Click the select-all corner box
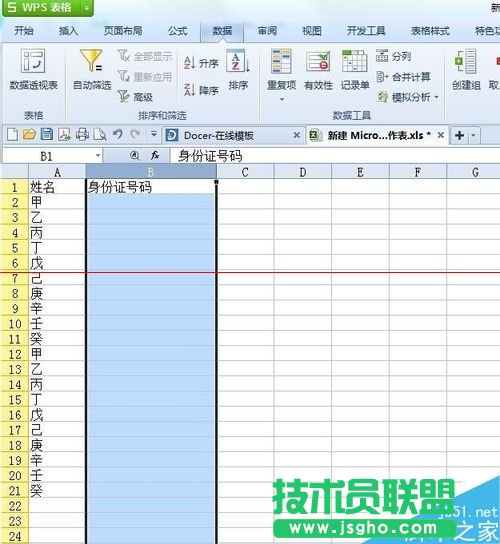Image resolution: width=500 pixels, height=544 pixels. pyautogui.click(x=15, y=172)
